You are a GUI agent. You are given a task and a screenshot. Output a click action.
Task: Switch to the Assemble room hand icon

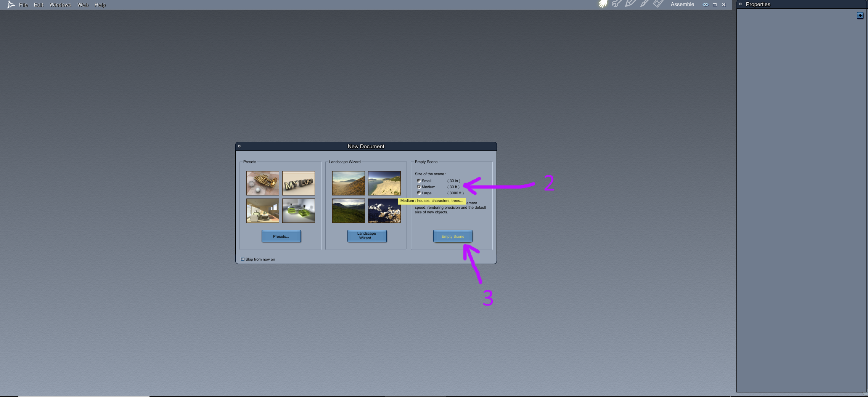pos(603,4)
